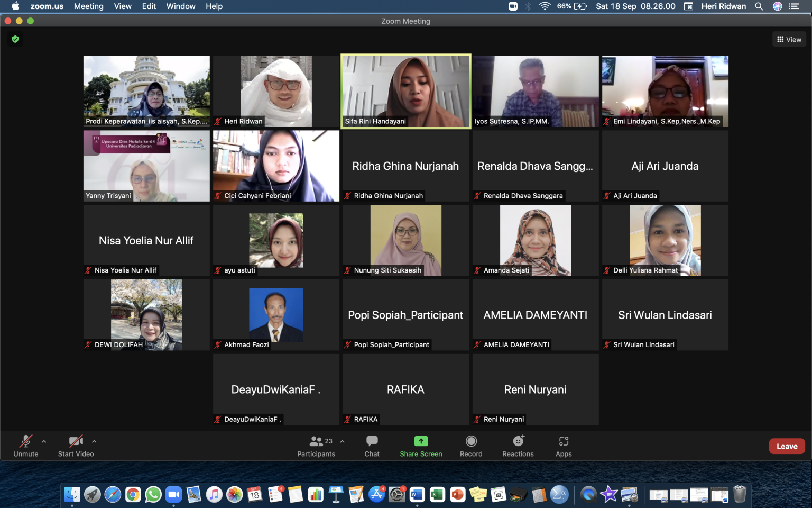
Task: Expand the participants options caret
Action: pyautogui.click(x=343, y=441)
